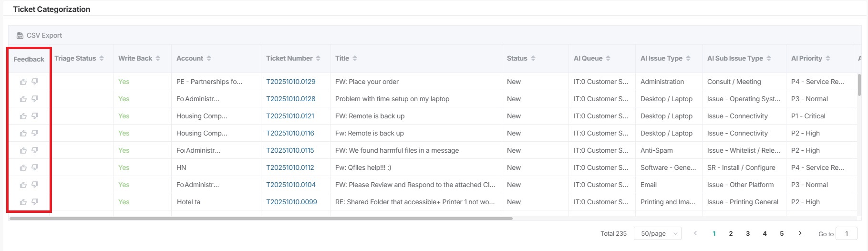This screenshot has height=251, width=868.
Task: Sort by Write Back column
Action: coord(158,58)
